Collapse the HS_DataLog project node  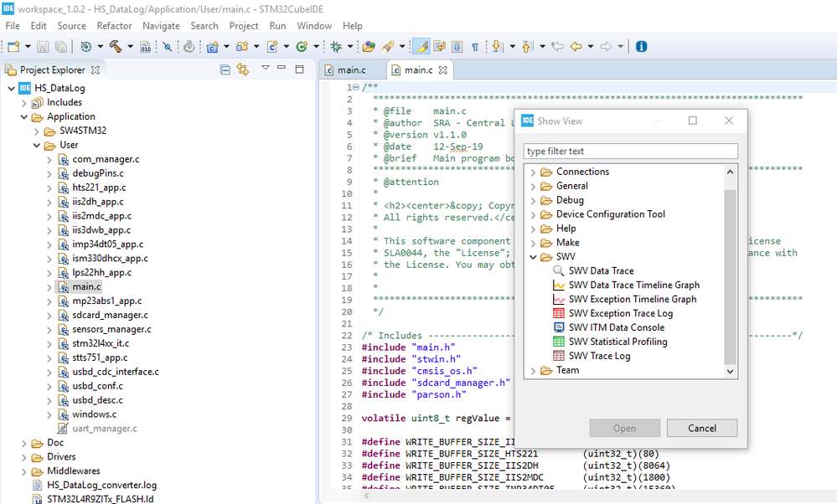pyautogui.click(x=11, y=88)
